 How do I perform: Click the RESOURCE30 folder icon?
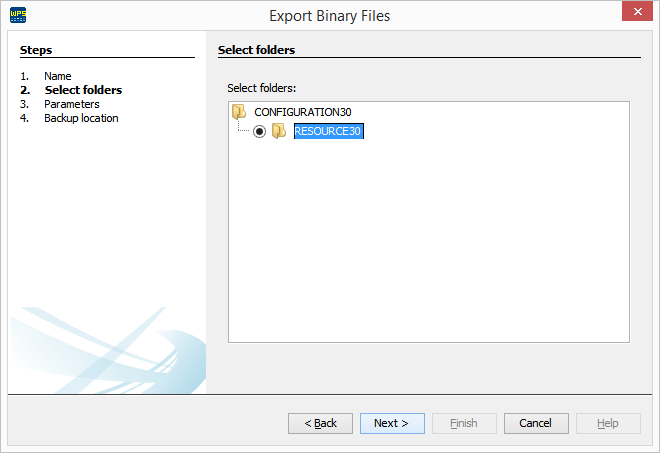coord(279,132)
